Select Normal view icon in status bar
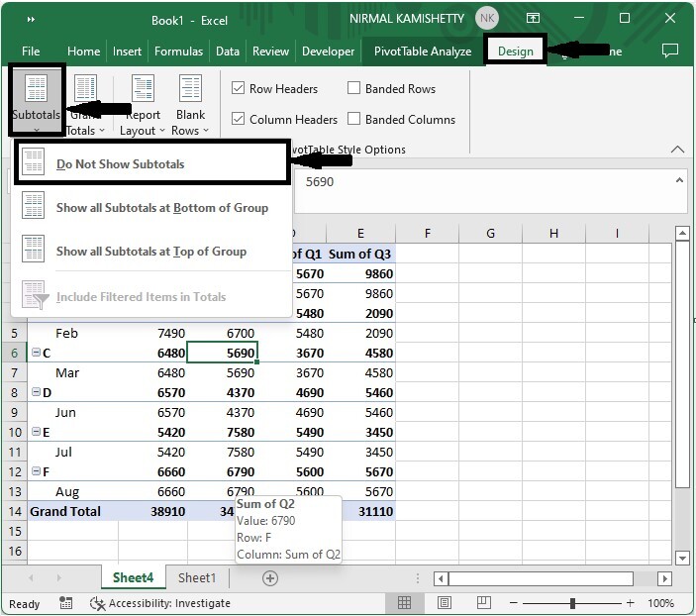This screenshot has height=616, width=696. coord(405,603)
